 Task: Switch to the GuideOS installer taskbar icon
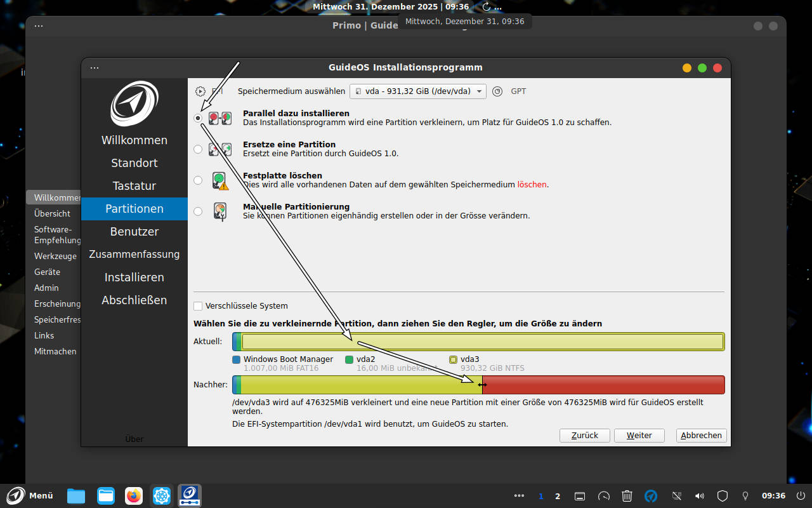point(190,496)
